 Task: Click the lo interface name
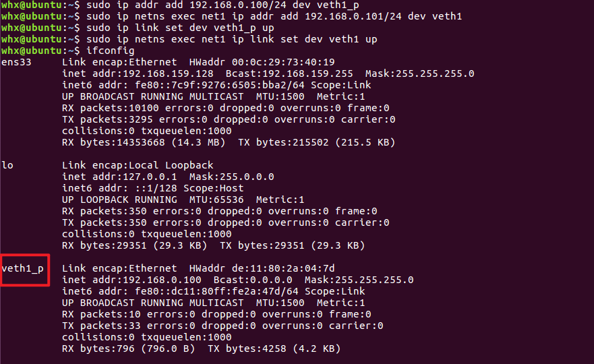(x=7, y=165)
